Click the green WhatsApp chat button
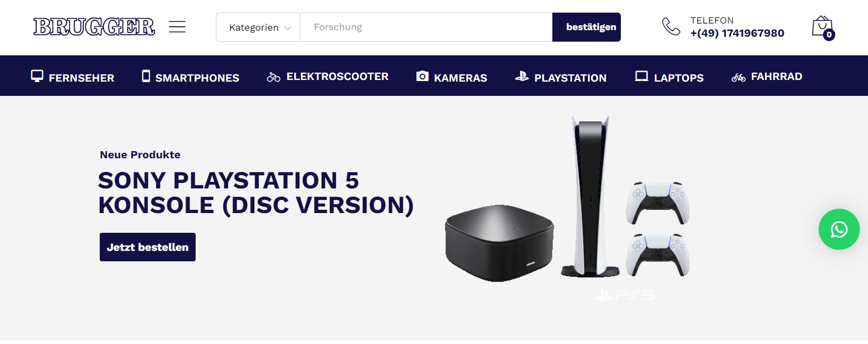The image size is (868, 344). pyautogui.click(x=839, y=229)
